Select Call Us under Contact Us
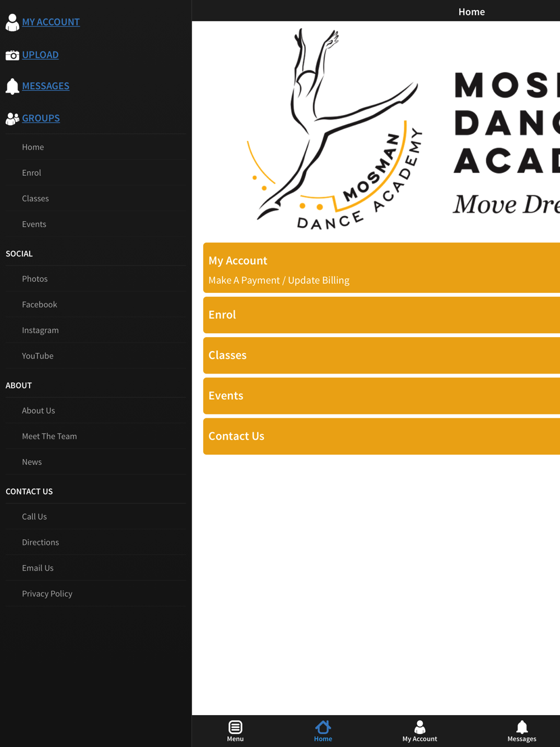560x747 pixels. tap(96, 516)
